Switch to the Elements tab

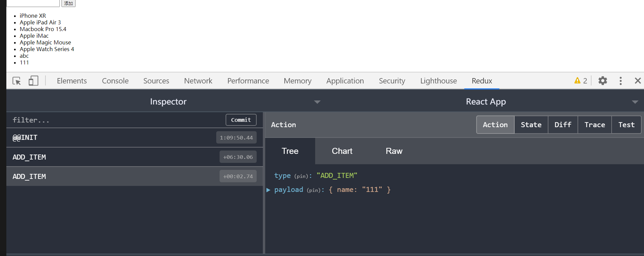72,81
